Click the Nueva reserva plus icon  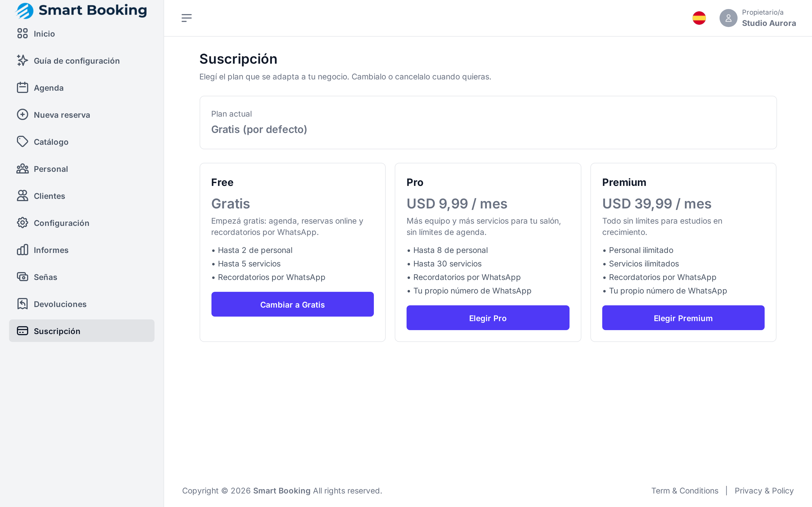click(x=23, y=115)
